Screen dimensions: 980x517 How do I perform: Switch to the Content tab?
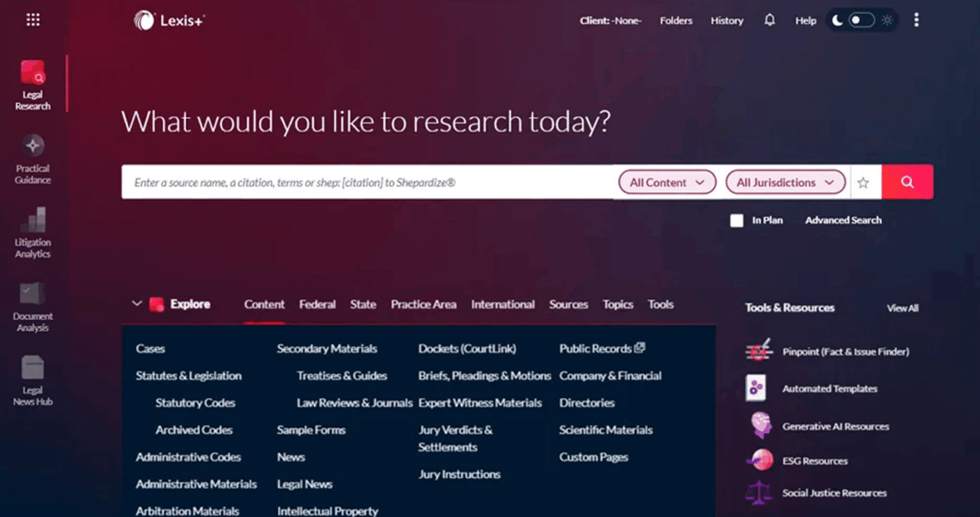click(x=264, y=304)
